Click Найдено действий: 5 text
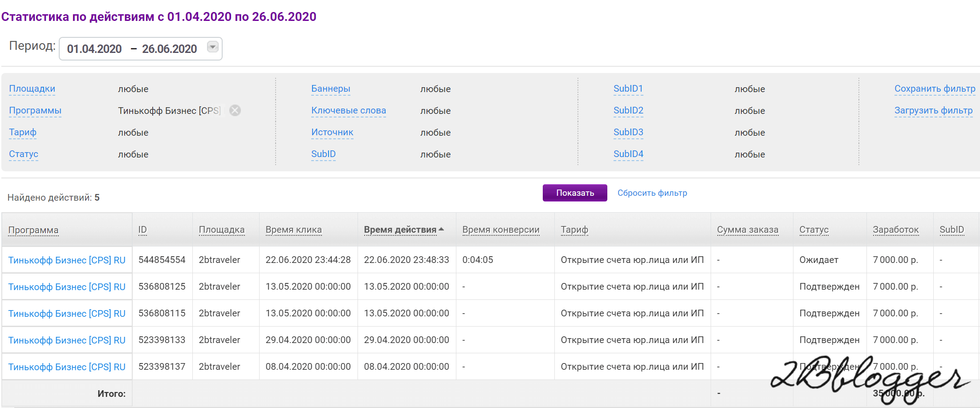This screenshot has height=408, width=980. pyautogui.click(x=53, y=197)
